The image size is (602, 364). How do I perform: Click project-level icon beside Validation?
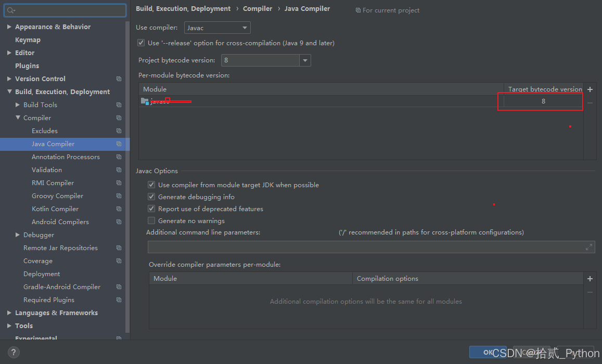[119, 170]
